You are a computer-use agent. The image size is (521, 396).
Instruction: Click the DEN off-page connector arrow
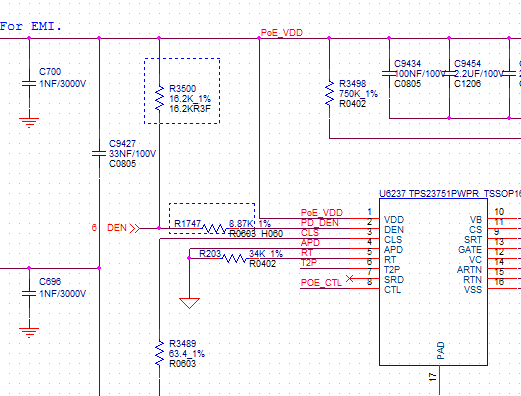(135, 228)
